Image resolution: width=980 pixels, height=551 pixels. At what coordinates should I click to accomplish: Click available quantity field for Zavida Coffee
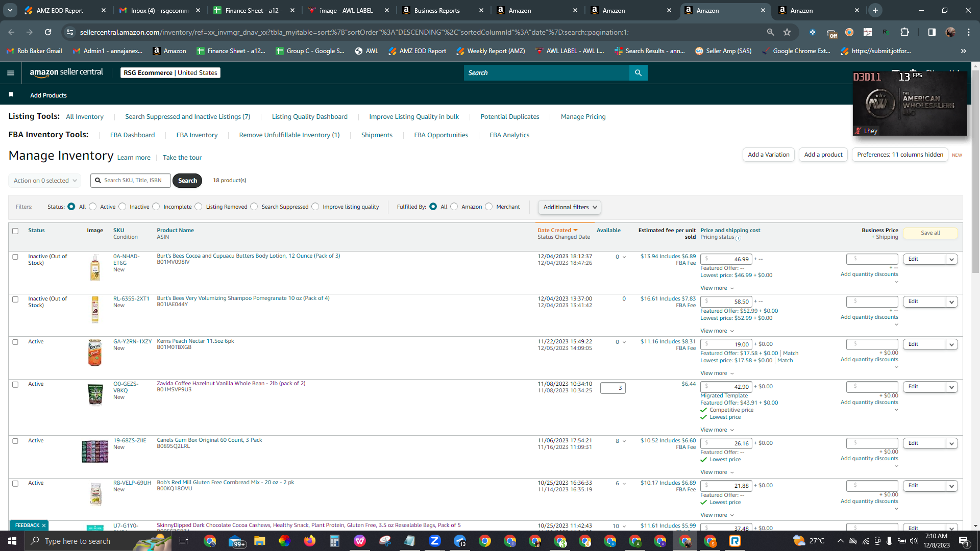coord(612,388)
